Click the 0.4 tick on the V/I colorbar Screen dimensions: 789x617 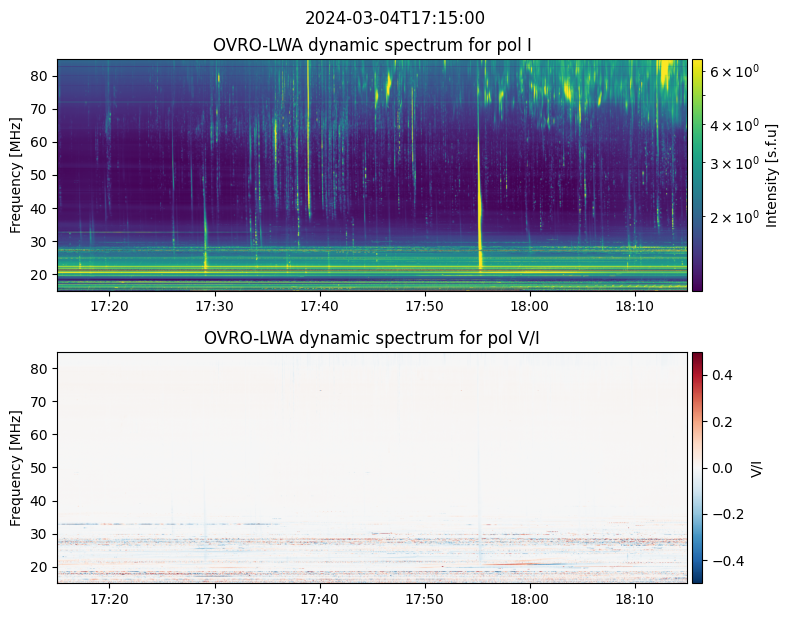tap(722, 375)
